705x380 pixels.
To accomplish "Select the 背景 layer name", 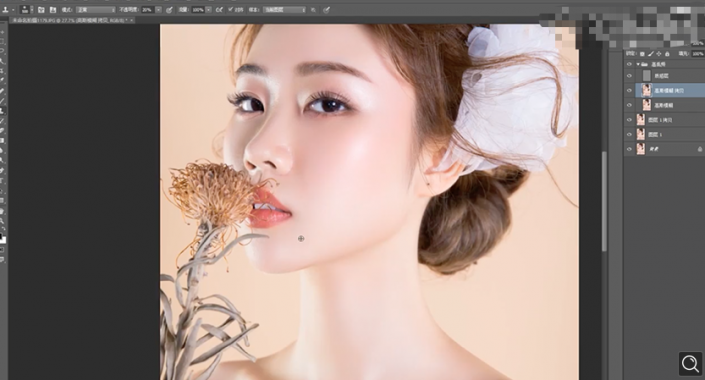I will [x=654, y=149].
